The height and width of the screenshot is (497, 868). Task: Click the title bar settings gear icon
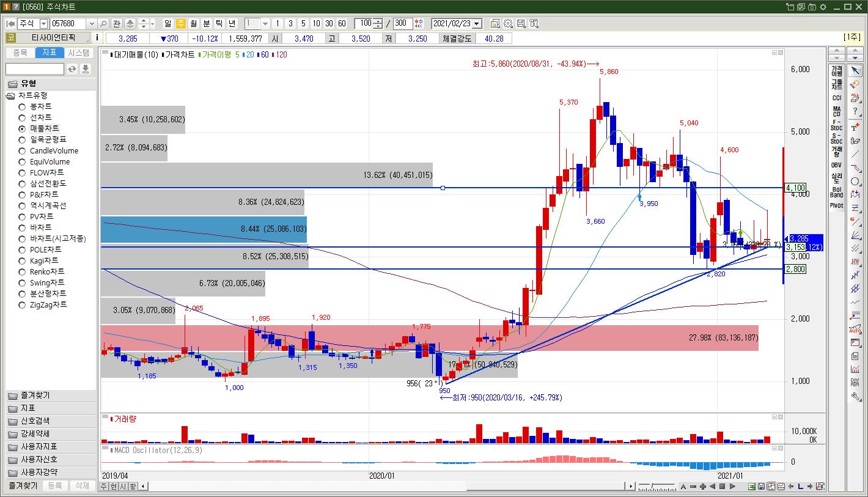(823, 7)
